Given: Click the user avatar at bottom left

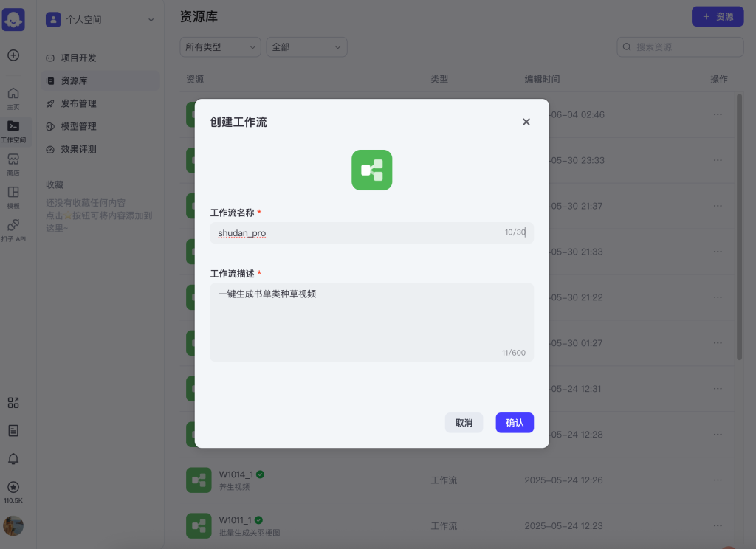Looking at the screenshot, I should click(14, 525).
